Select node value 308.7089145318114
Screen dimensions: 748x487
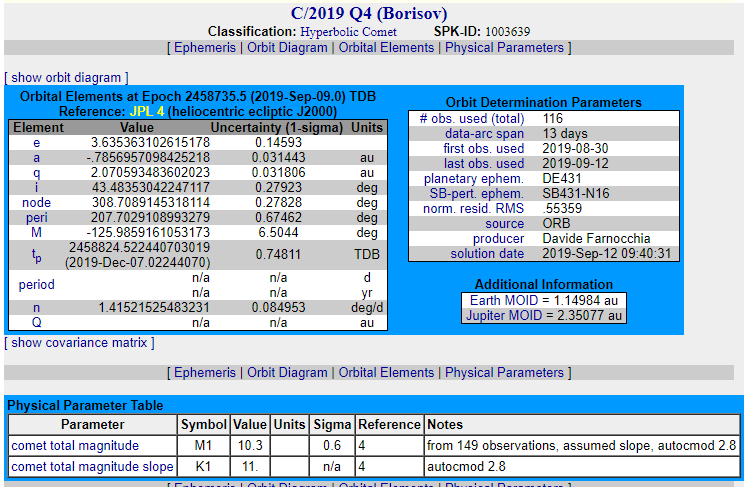150,203
